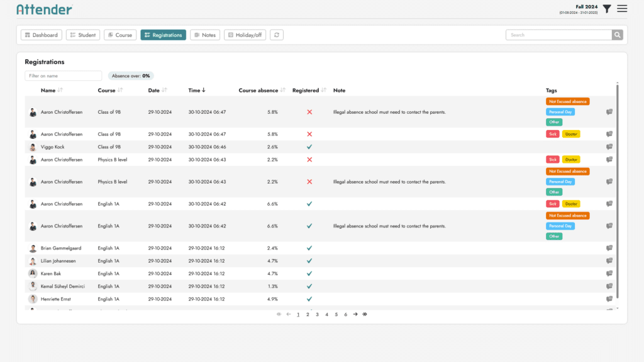
Task: Click the Filter on name field
Action: coord(63,76)
